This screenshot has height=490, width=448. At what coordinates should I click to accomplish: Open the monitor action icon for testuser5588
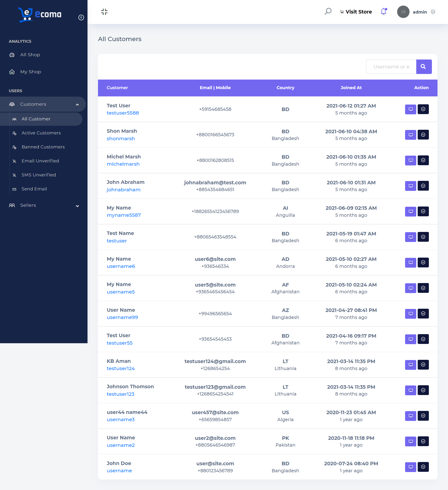pos(410,109)
